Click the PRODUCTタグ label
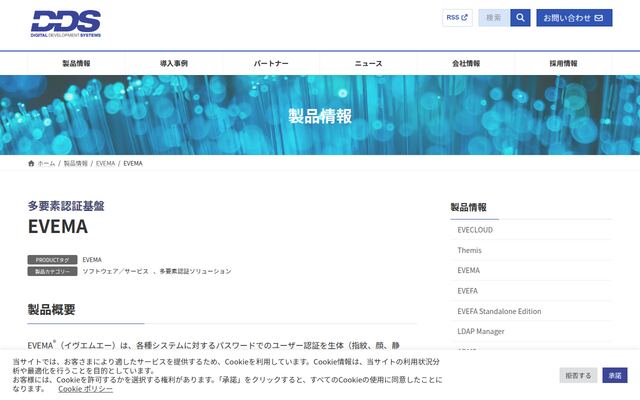 (x=52, y=260)
